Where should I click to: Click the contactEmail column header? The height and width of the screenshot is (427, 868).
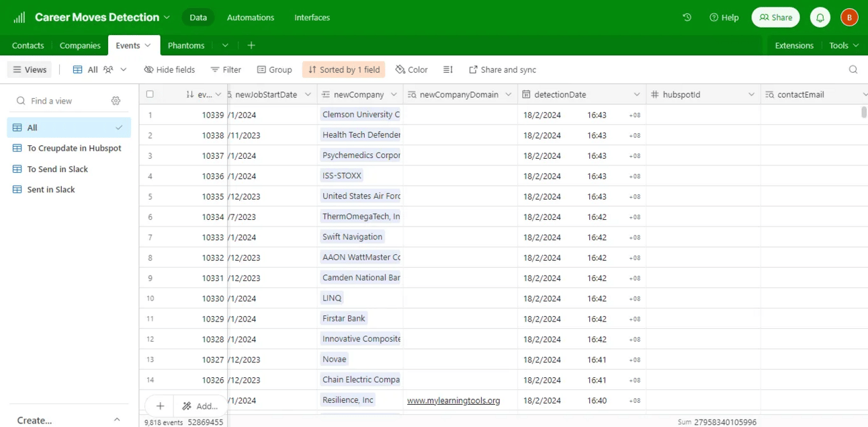point(814,94)
